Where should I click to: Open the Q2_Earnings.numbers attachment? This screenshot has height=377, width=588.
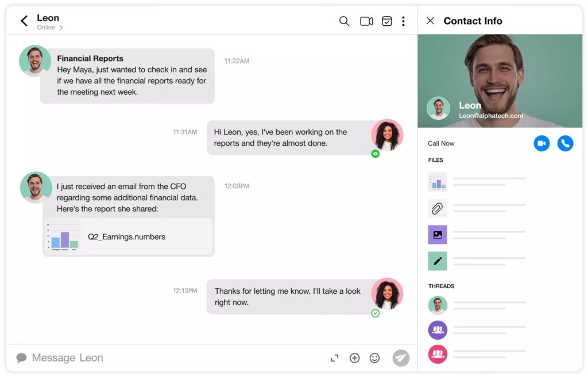[127, 236]
